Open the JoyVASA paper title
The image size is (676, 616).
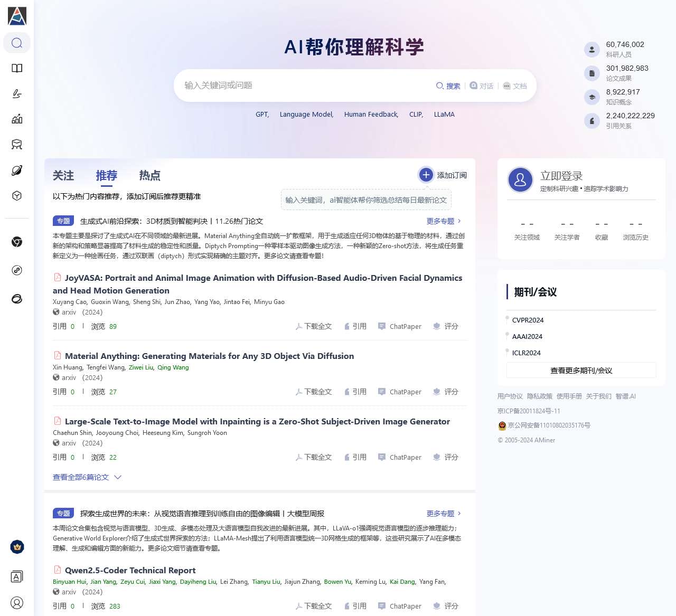[258, 284]
